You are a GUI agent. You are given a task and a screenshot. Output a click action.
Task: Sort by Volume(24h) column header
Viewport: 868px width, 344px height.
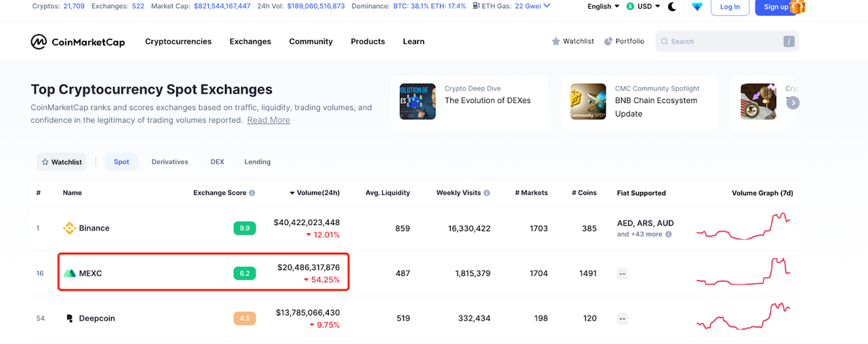click(315, 193)
